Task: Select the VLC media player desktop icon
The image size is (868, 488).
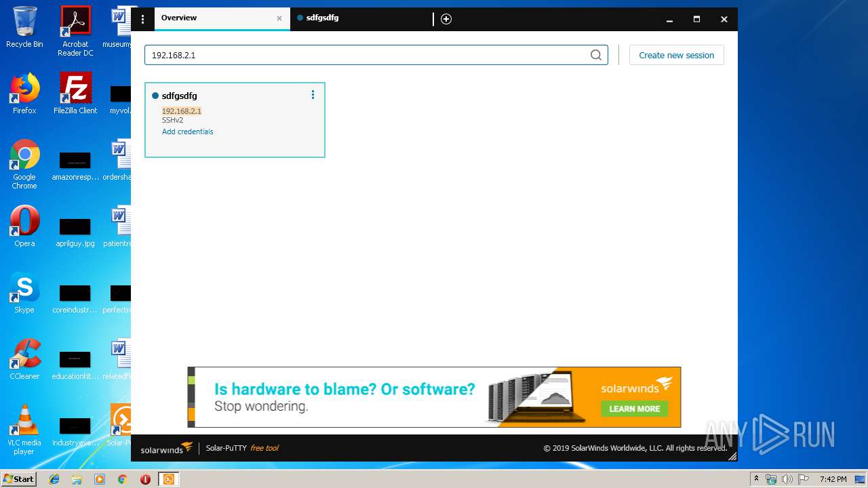Action: 24,430
